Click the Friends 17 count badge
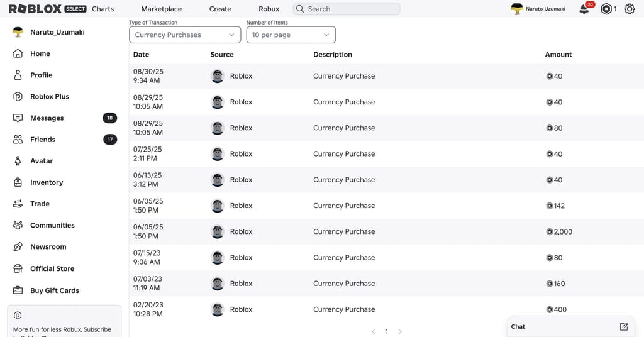The height and width of the screenshot is (337, 644). (109, 139)
